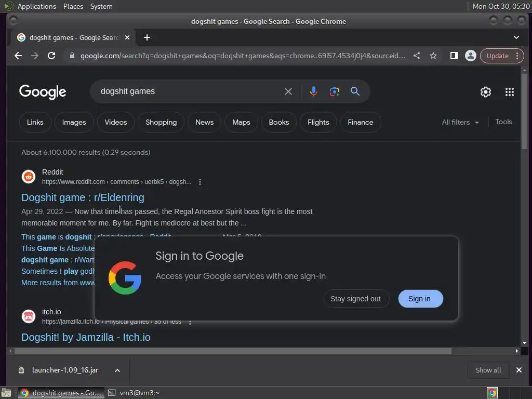
Task: Click the horizontal page scrollbar
Action: pos(233,351)
